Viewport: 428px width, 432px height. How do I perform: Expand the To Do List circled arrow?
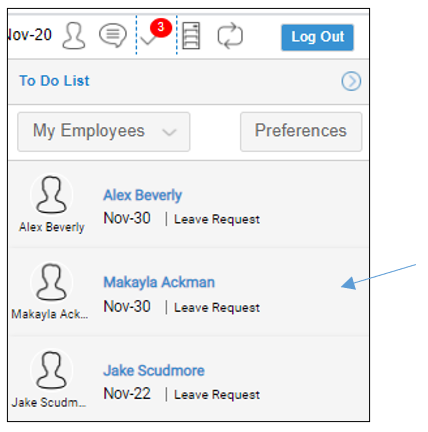(x=351, y=81)
